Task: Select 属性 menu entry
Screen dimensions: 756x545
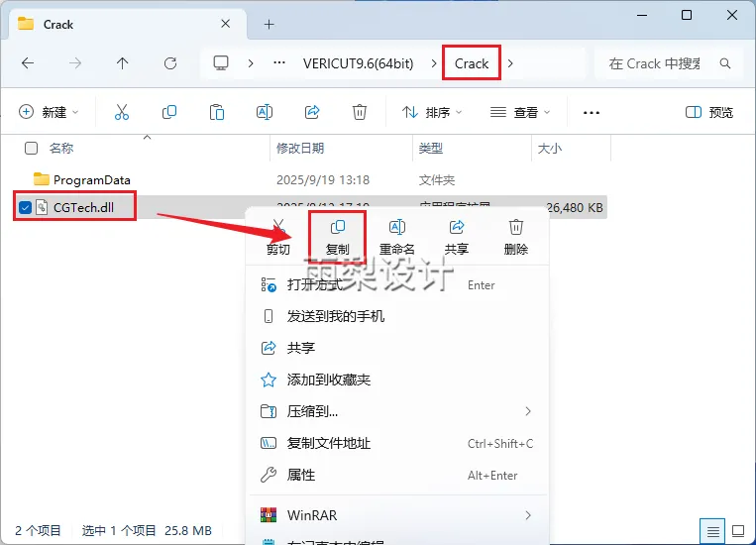Action: pyautogui.click(x=397, y=475)
